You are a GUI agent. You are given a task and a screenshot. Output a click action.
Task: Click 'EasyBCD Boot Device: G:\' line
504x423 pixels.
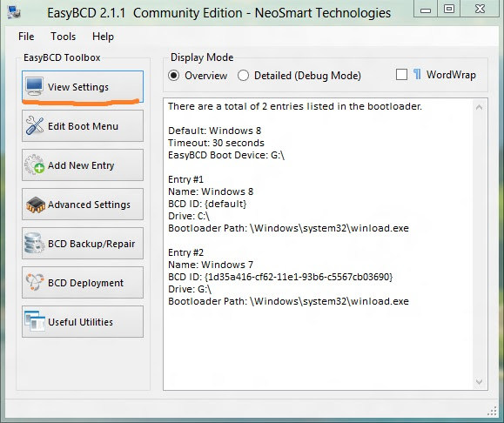[x=226, y=155]
